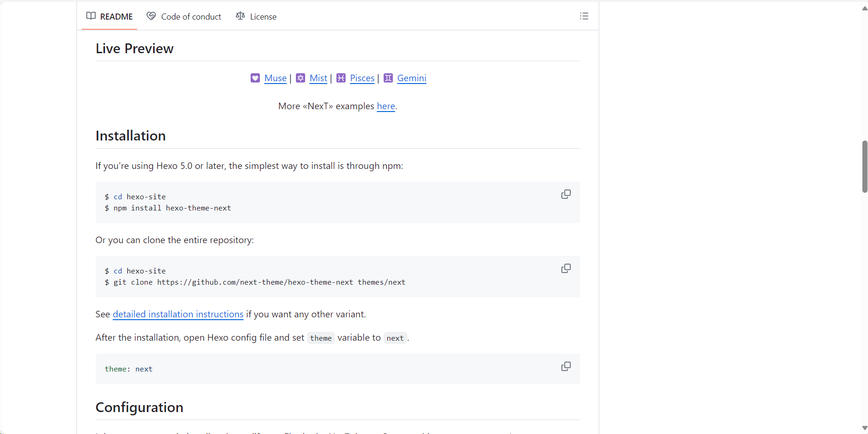Click 'Or you can clone the entire repository' text
The height and width of the screenshot is (434, 868).
pos(175,240)
